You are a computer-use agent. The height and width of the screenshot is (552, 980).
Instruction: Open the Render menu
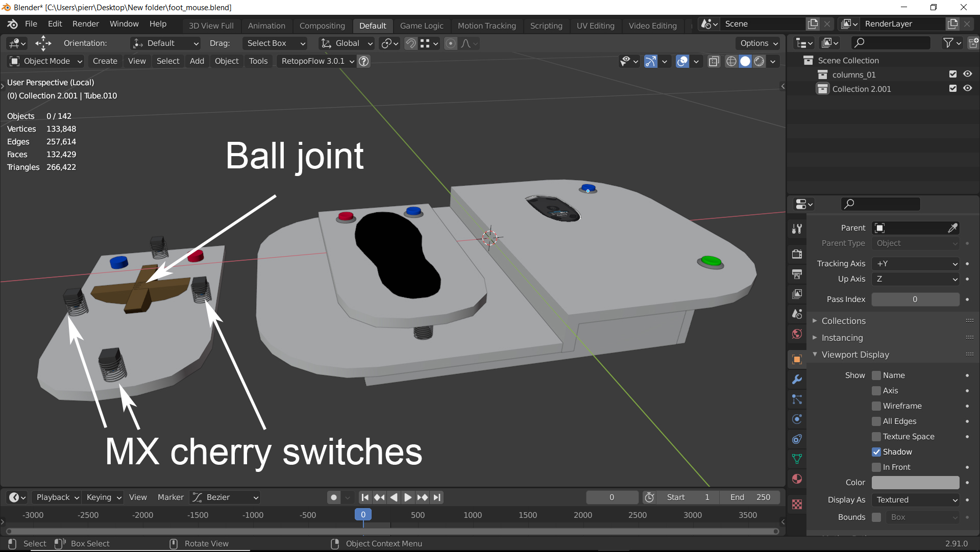coord(85,24)
